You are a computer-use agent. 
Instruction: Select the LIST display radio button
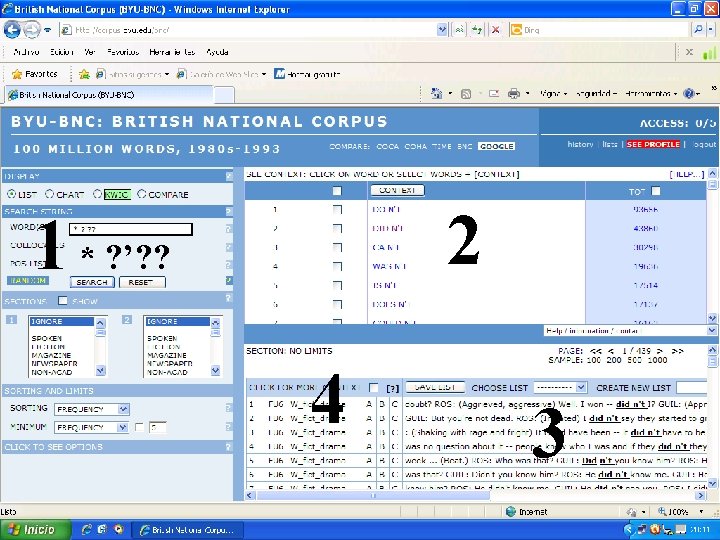click(11, 194)
